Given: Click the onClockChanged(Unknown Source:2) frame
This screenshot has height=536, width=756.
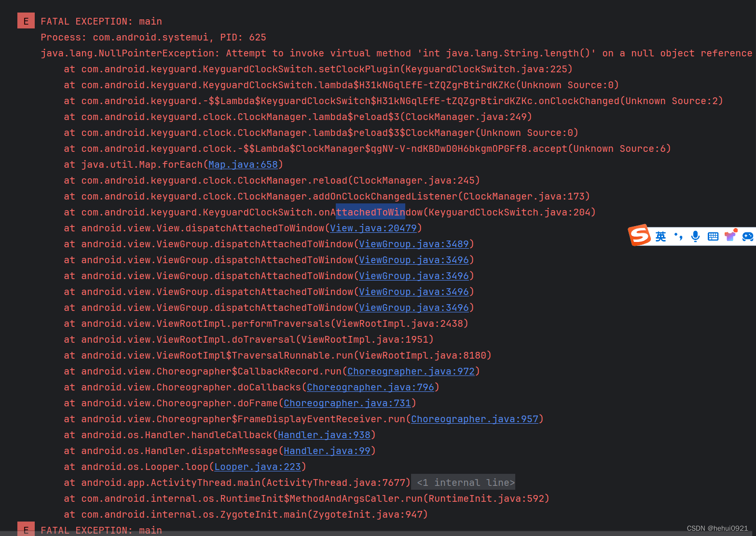Looking at the screenshot, I should 393,101.
